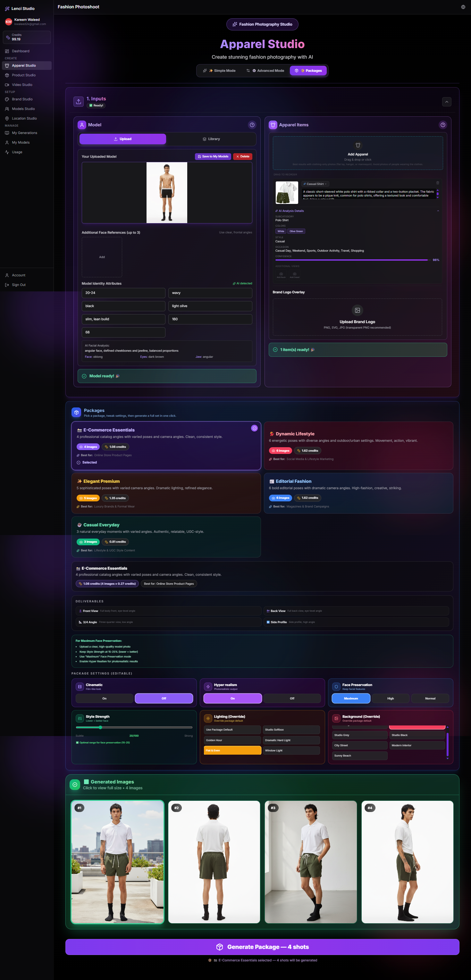471x980 pixels.
Task: Turn Cinematic setting On
Action: pos(105,699)
